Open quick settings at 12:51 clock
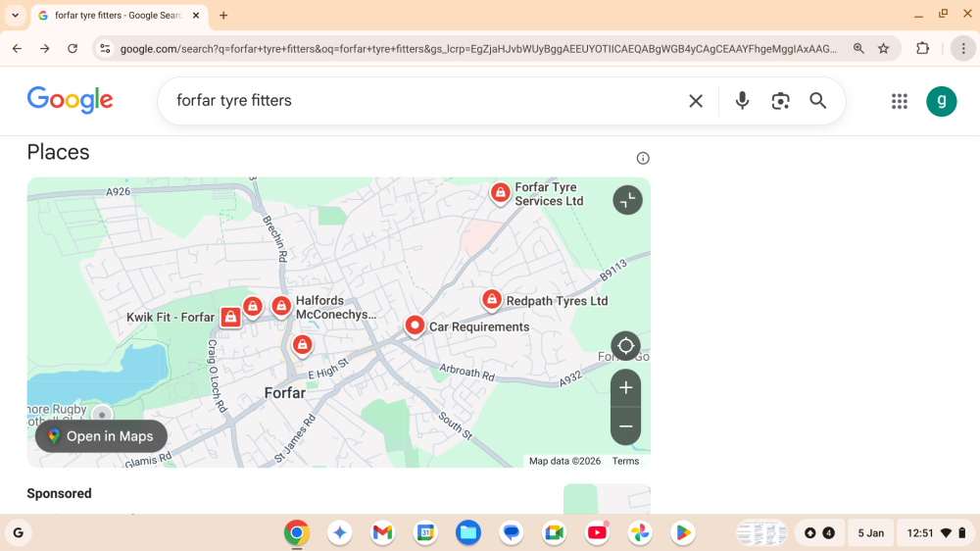The height and width of the screenshot is (551, 980). [935, 533]
